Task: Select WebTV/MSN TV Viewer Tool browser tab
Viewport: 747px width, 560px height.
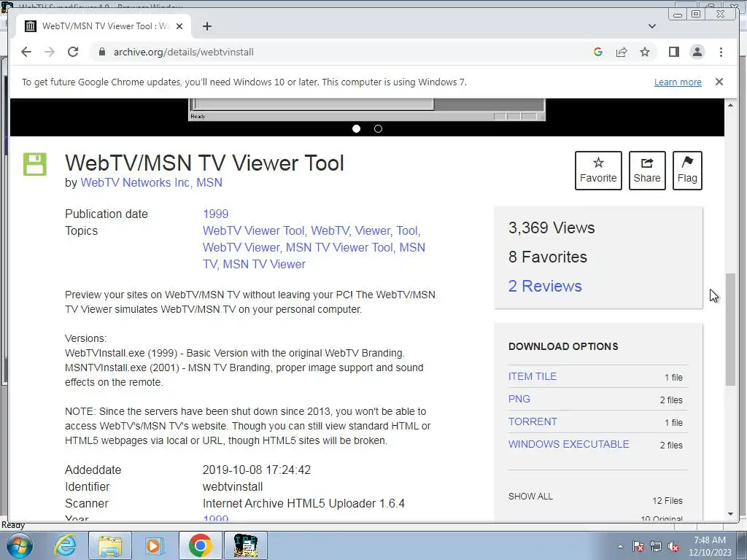Action: point(104,26)
